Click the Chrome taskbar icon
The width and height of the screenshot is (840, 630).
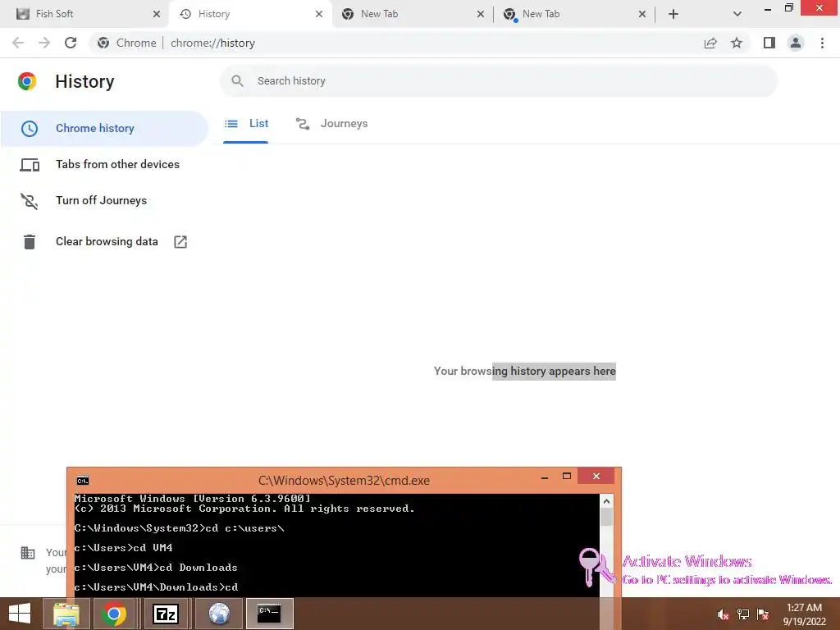(x=113, y=614)
